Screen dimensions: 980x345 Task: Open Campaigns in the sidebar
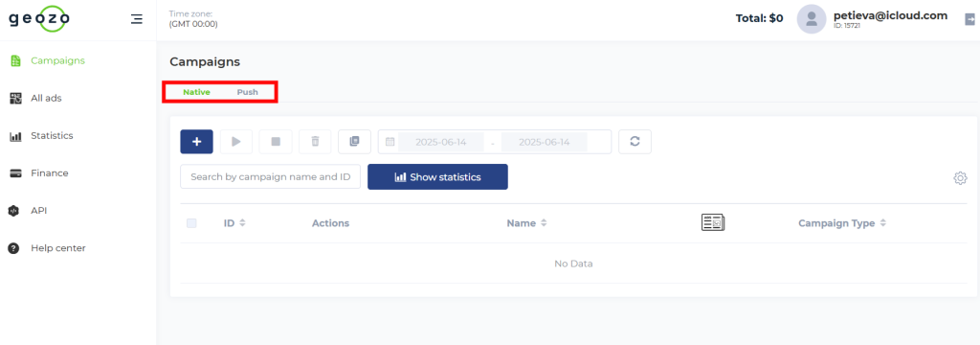click(x=57, y=60)
